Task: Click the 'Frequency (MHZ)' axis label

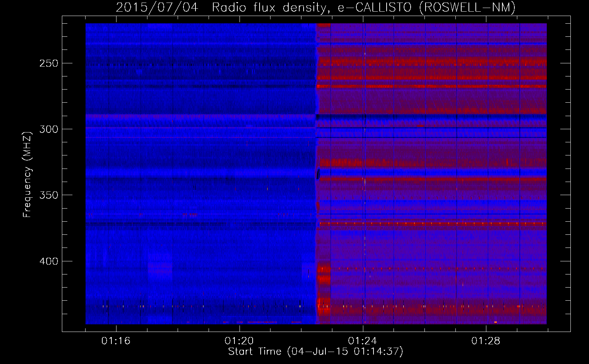Action: (27, 174)
